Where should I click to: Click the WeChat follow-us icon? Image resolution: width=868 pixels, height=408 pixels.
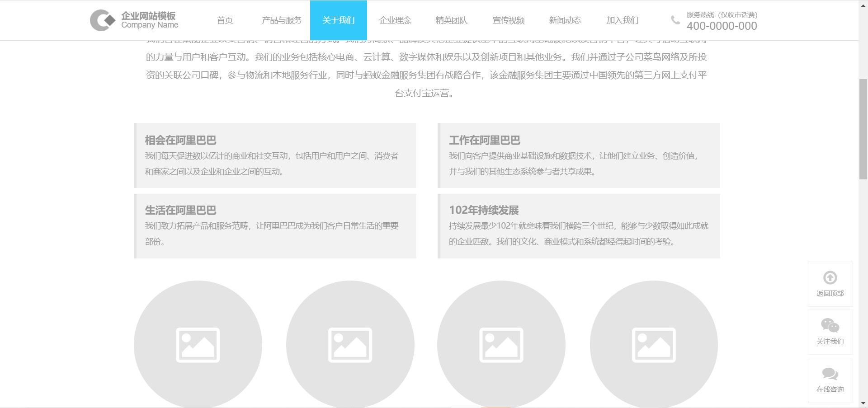pyautogui.click(x=830, y=325)
